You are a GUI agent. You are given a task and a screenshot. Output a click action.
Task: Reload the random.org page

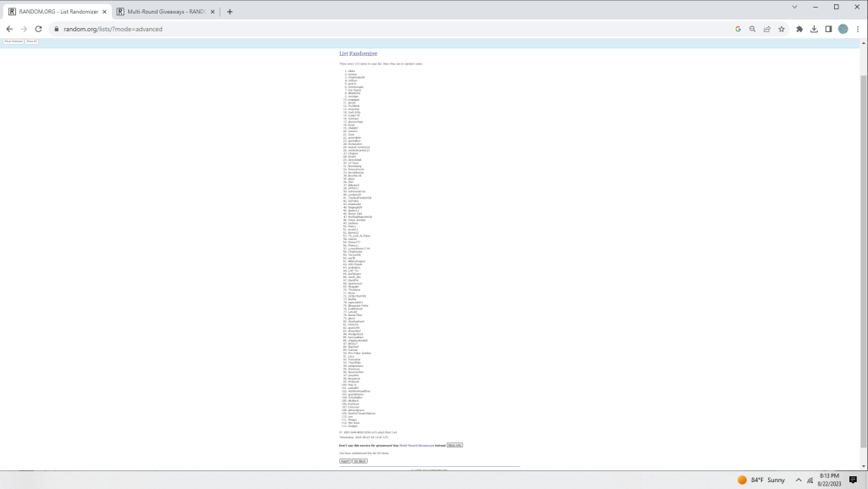(38, 29)
